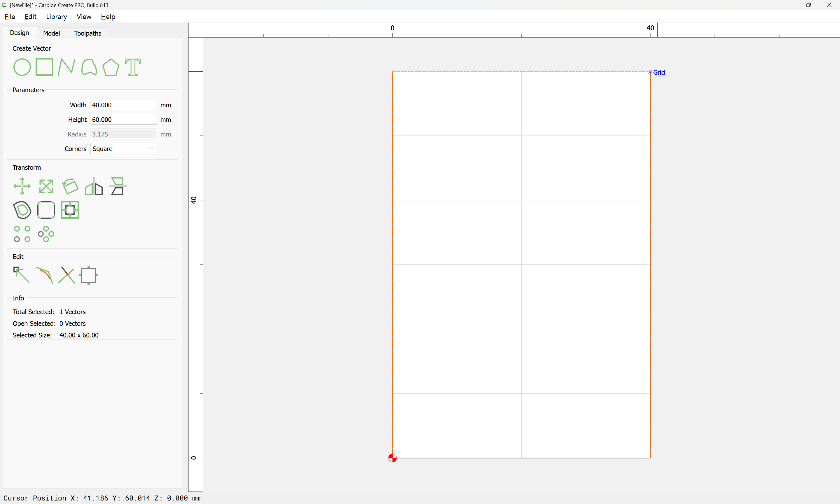Close the Carbide Create window
Image resolution: width=840 pixels, height=504 pixels.
pyautogui.click(x=829, y=5)
